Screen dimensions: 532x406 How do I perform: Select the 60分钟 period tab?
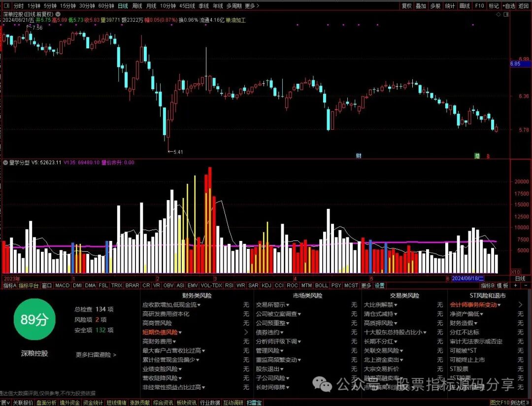pyautogui.click(x=106, y=6)
